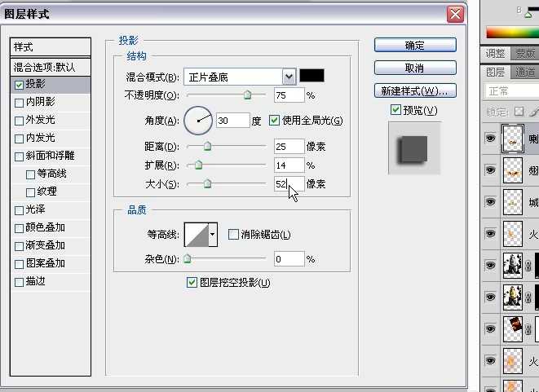Select the yellow-robed figure layer thumbnail
The image size is (539, 392).
click(513, 297)
